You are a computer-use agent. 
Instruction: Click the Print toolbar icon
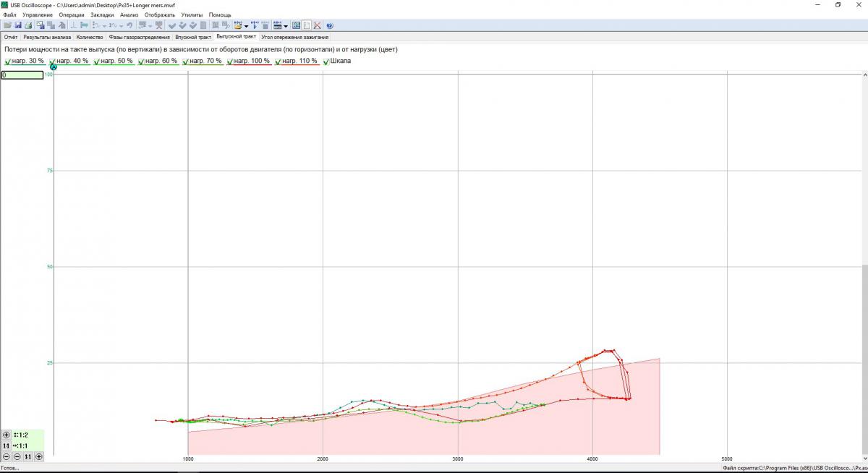[28, 25]
